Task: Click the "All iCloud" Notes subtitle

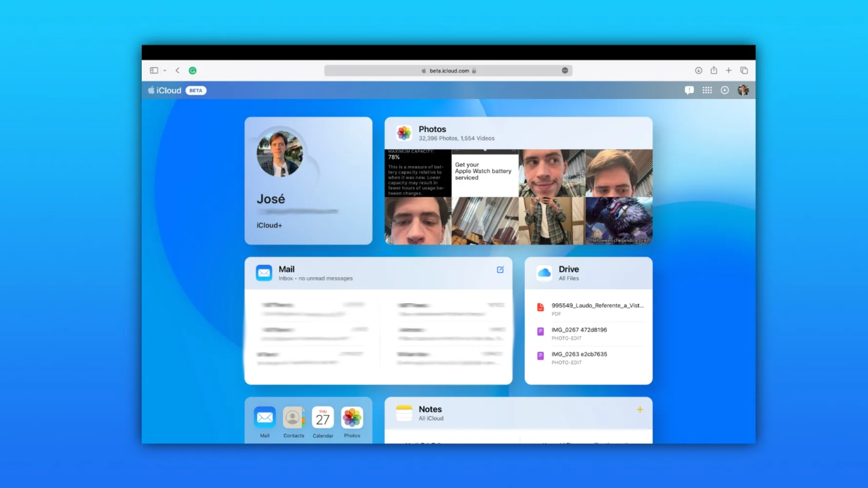Action: tap(431, 418)
